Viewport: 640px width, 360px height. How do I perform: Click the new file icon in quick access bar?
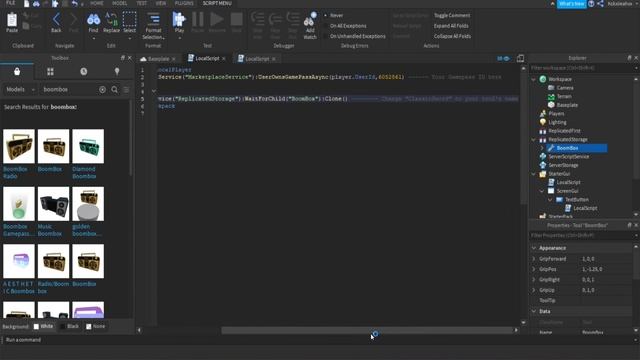(27, 4)
